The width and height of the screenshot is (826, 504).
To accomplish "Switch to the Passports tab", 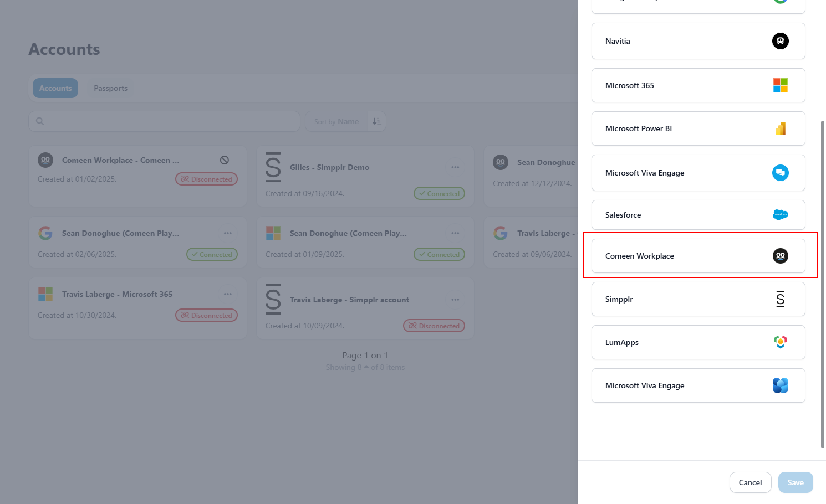I will click(110, 88).
